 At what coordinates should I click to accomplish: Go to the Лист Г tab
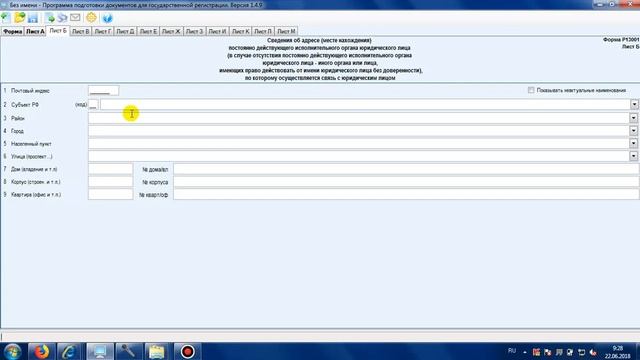point(103,31)
